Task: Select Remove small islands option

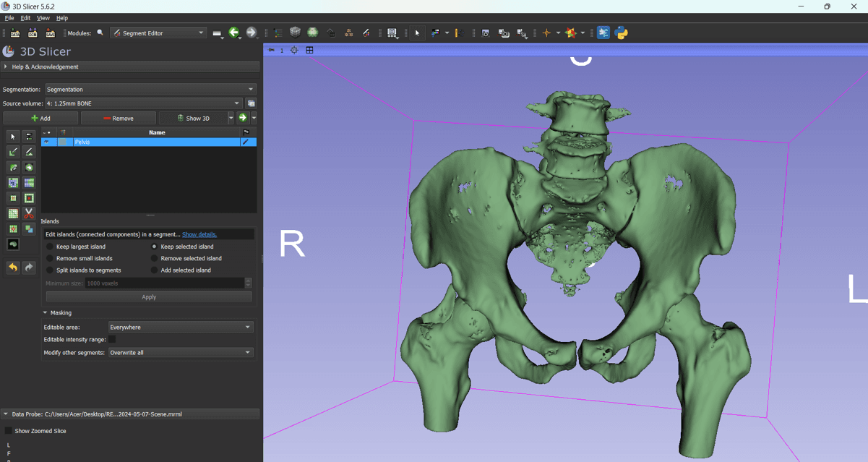Action: tap(80, 258)
